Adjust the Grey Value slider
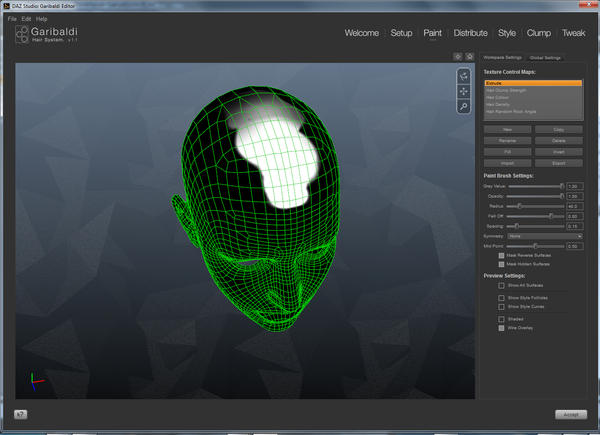Image resolution: width=600 pixels, height=435 pixels. click(x=536, y=186)
